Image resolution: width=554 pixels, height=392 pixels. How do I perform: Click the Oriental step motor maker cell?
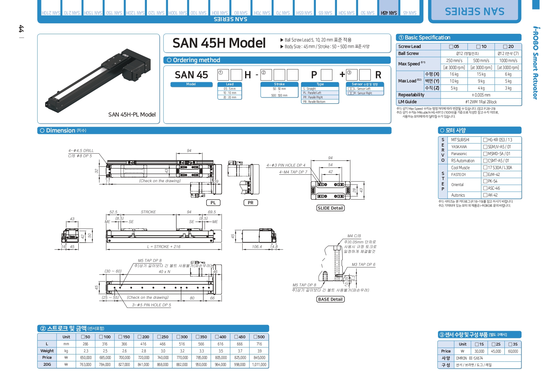pos(464,184)
